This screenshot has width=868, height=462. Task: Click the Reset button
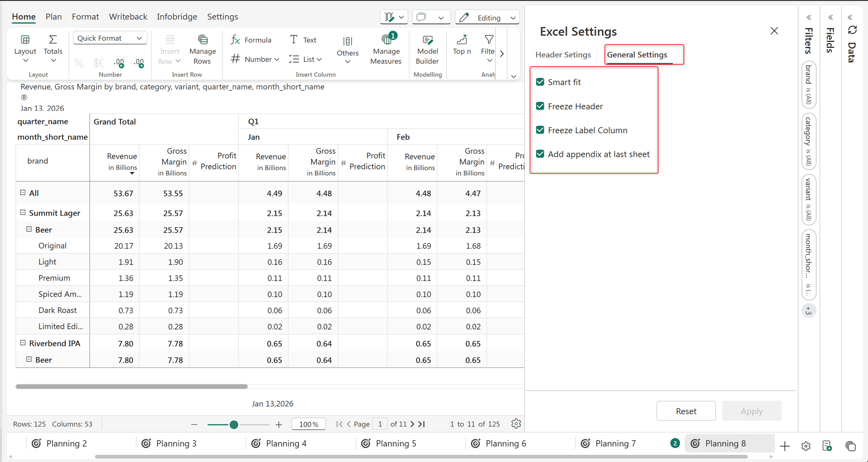(x=686, y=411)
